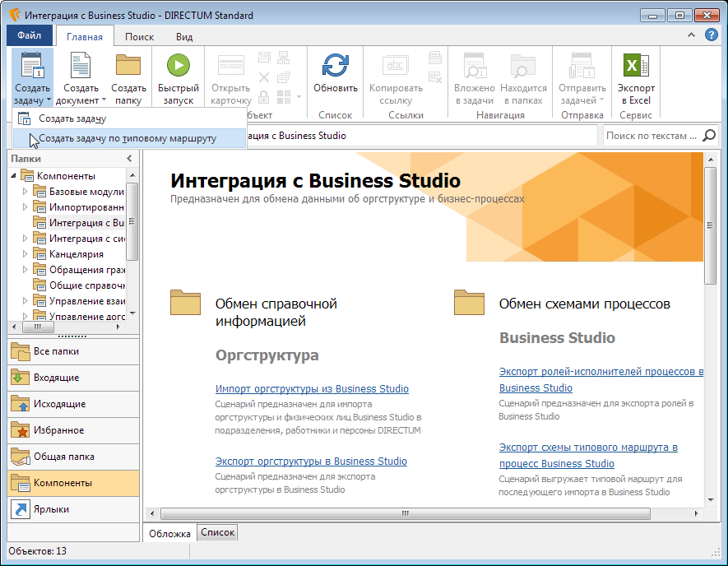
Task: Open Импорт оргструктуры из Business Studio link
Action: coord(312,388)
